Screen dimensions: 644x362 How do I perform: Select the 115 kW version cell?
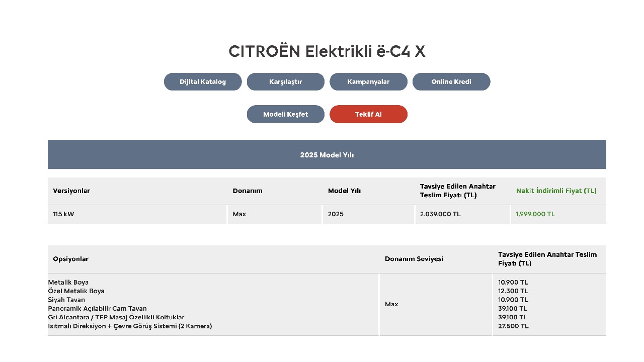pyautogui.click(x=63, y=214)
